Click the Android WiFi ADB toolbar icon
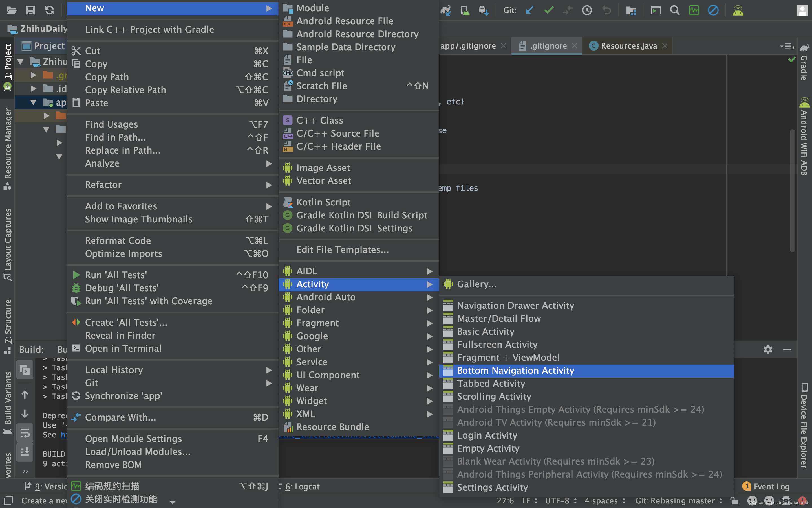812x508 pixels. click(x=738, y=10)
